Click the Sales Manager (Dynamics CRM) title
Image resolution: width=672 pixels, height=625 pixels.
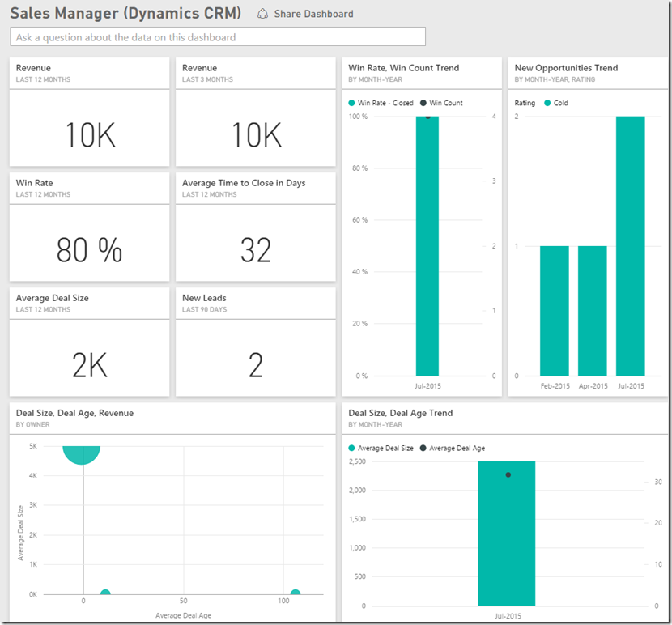click(125, 13)
